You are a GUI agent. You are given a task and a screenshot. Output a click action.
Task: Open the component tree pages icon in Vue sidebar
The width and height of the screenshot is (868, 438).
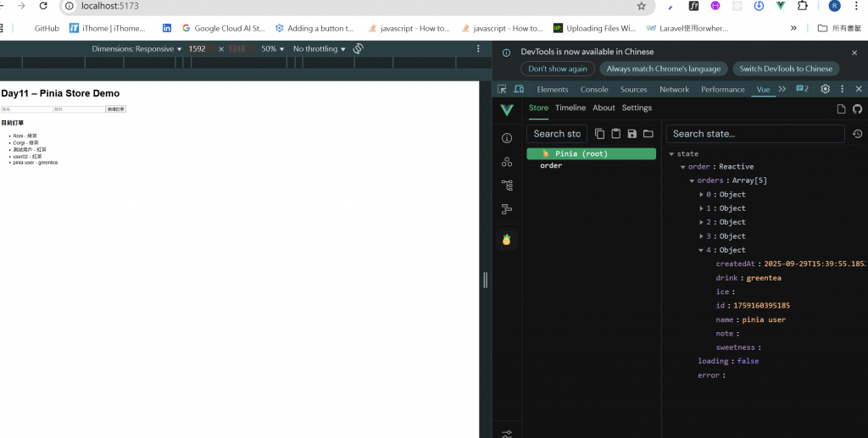click(x=507, y=186)
